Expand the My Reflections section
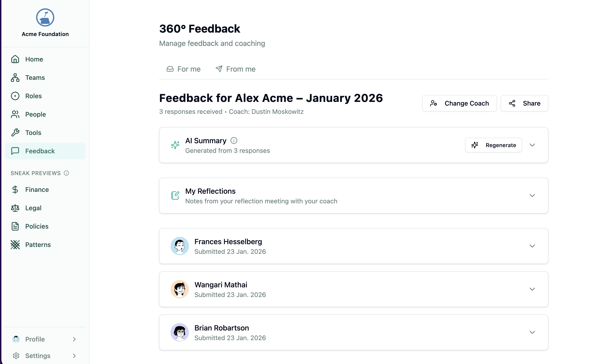 532,196
